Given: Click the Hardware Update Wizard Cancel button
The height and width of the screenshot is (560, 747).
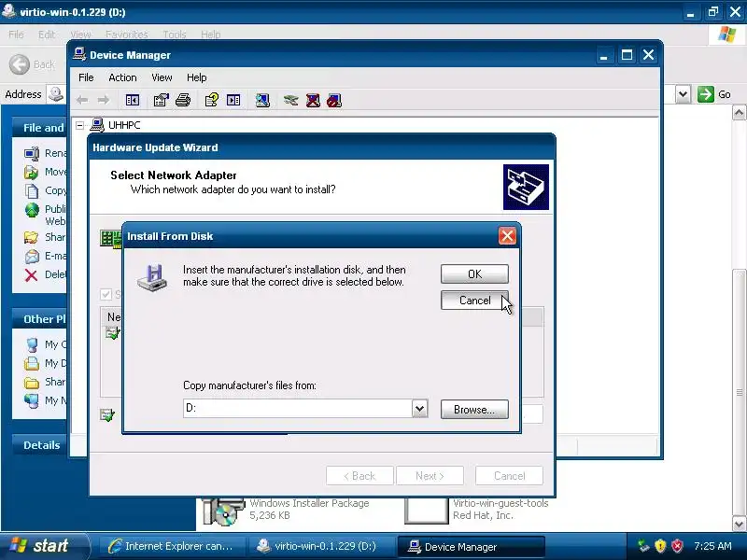Looking at the screenshot, I should 509,476.
